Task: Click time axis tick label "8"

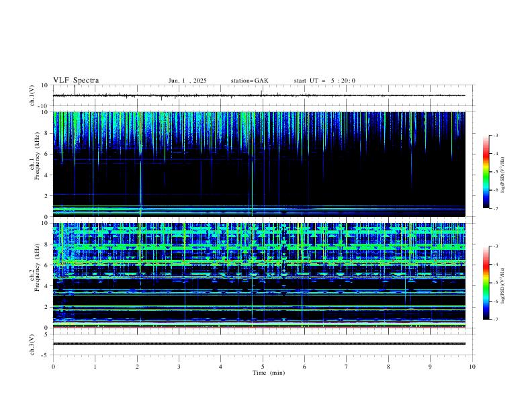Action: (x=388, y=367)
